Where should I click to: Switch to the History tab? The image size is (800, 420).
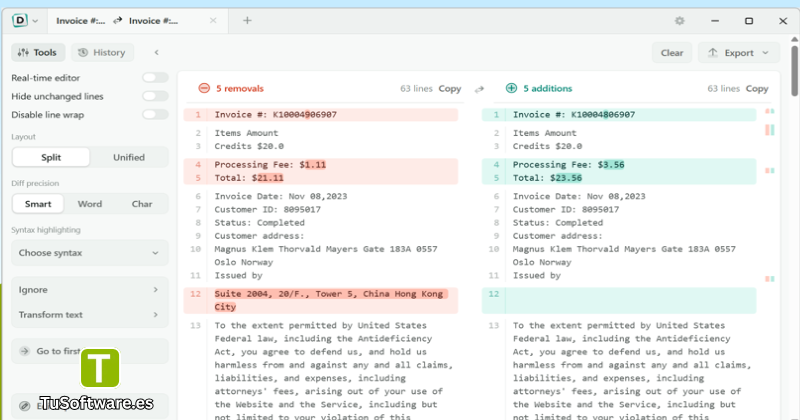click(102, 53)
